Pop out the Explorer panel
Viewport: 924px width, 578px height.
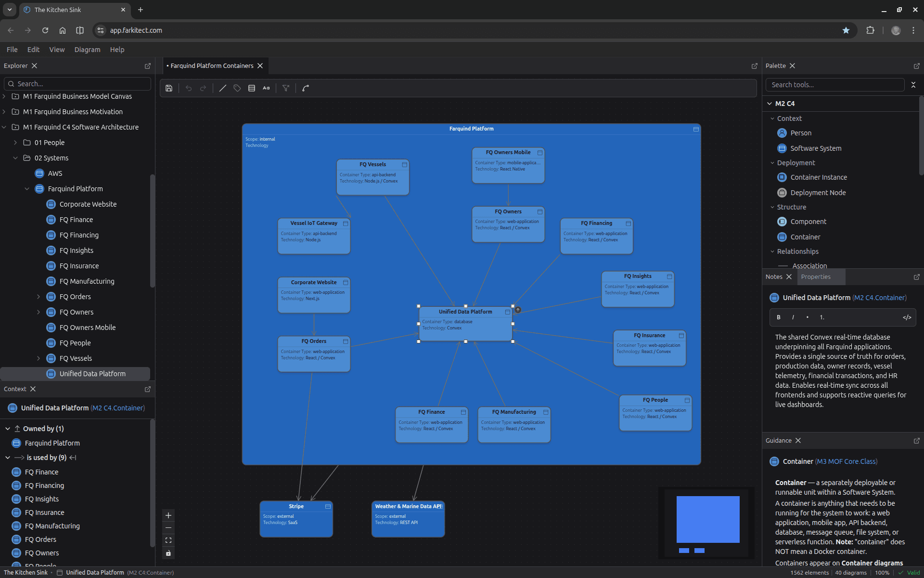148,66
